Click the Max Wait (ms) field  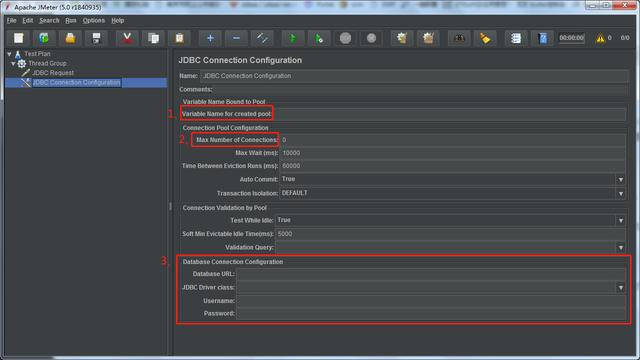(453, 153)
